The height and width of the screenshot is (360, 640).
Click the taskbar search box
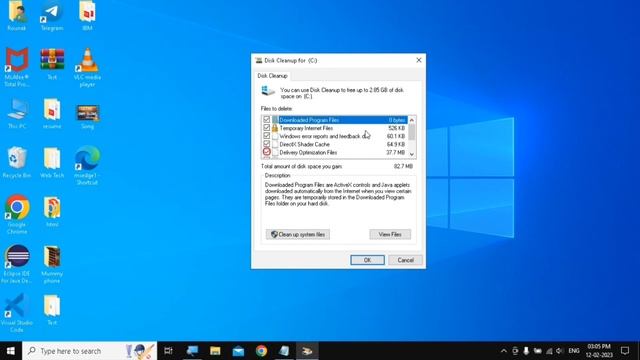[90, 351]
